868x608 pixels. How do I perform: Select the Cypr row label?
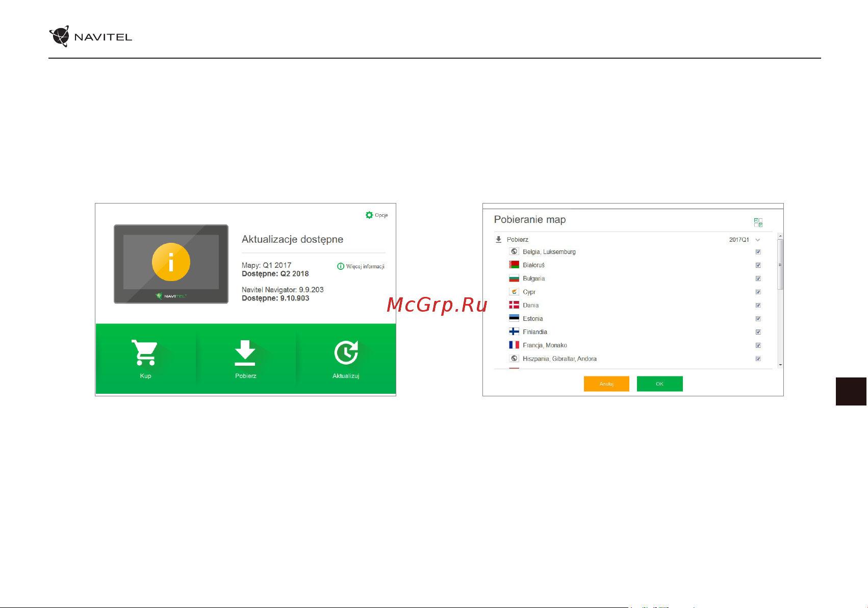[529, 292]
